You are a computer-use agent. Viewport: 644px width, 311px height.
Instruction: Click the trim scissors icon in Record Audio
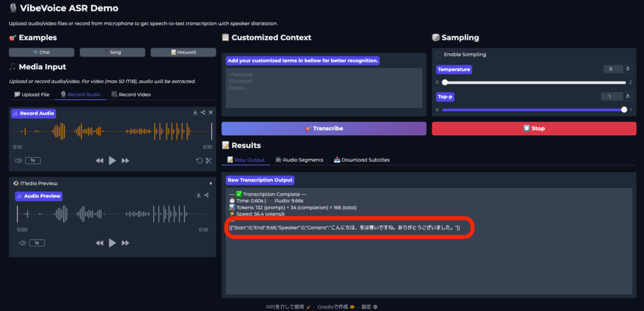click(209, 161)
